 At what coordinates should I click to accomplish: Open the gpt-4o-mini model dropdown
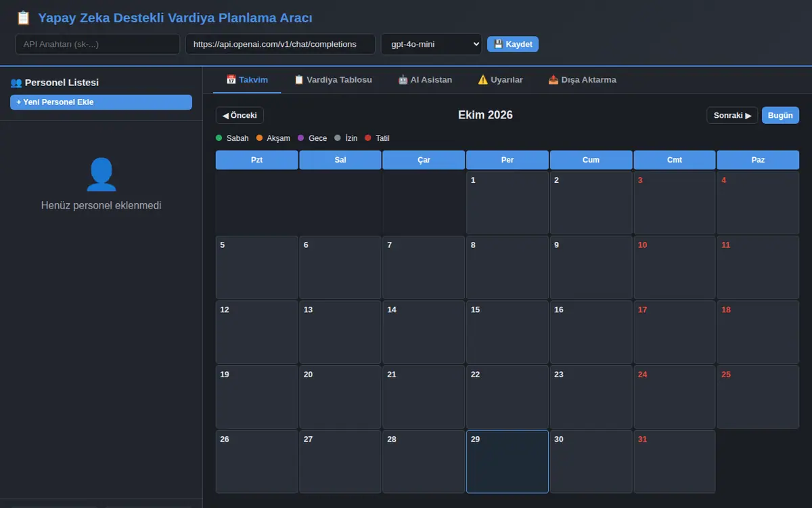(432, 44)
